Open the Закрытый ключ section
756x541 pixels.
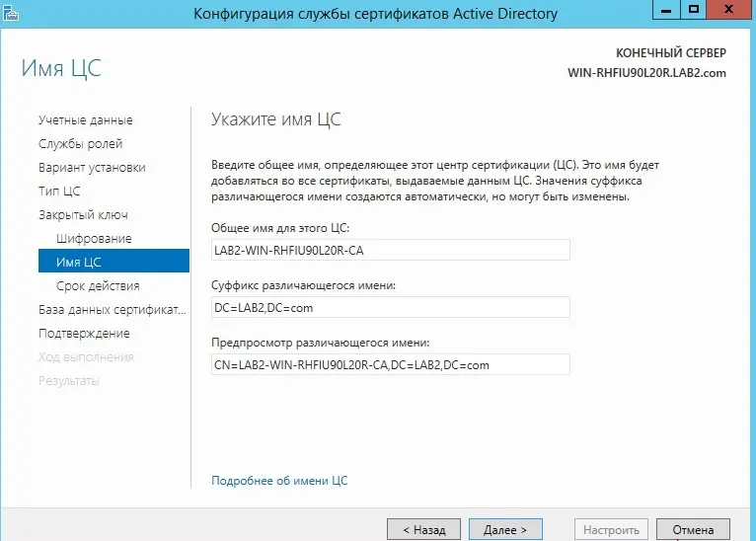pyautogui.click(x=83, y=215)
